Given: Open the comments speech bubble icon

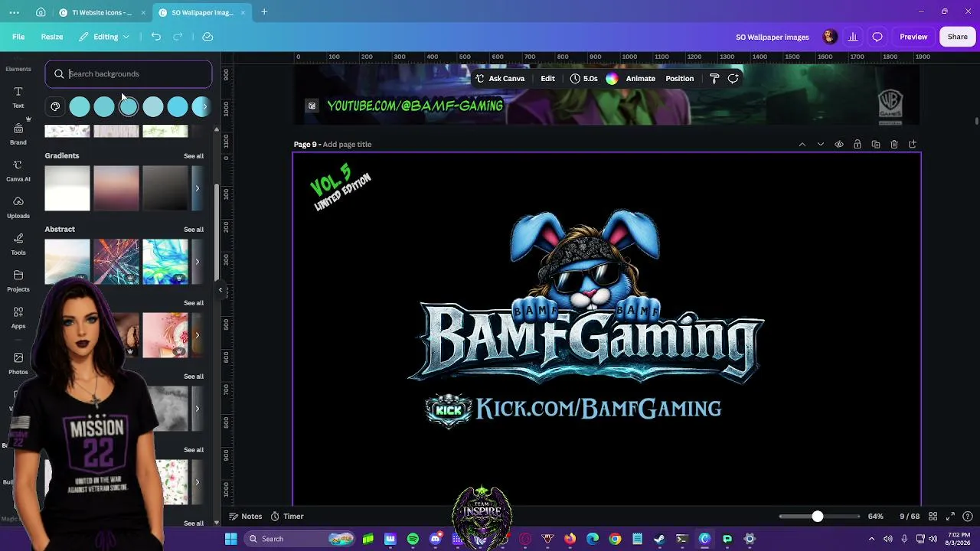Looking at the screenshot, I should pos(877,37).
